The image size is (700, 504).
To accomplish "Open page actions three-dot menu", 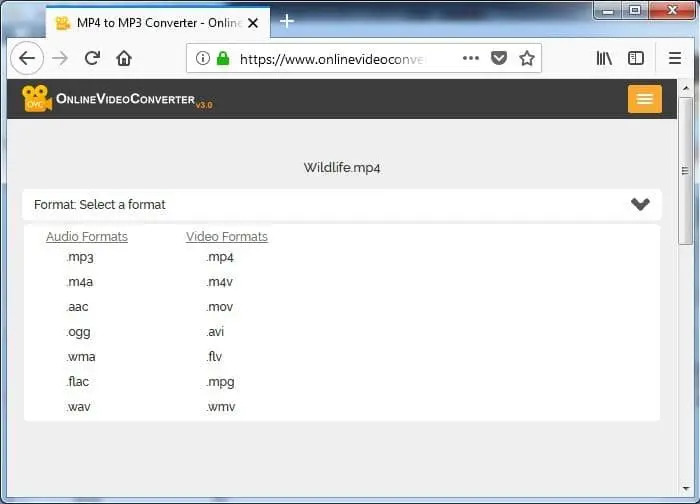I will [471, 58].
